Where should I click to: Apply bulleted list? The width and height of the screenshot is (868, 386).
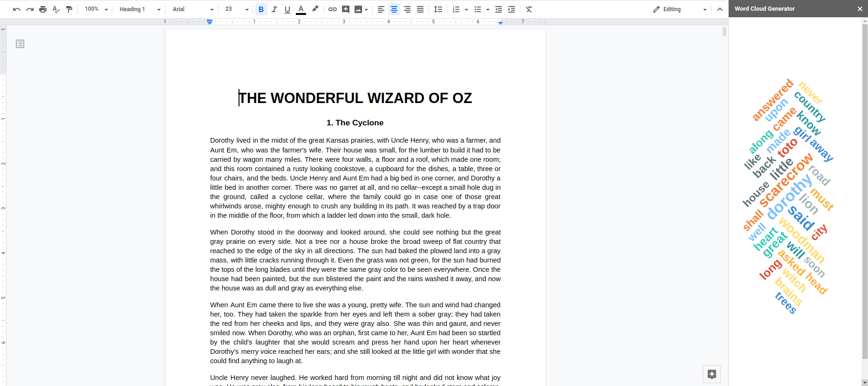(x=478, y=9)
